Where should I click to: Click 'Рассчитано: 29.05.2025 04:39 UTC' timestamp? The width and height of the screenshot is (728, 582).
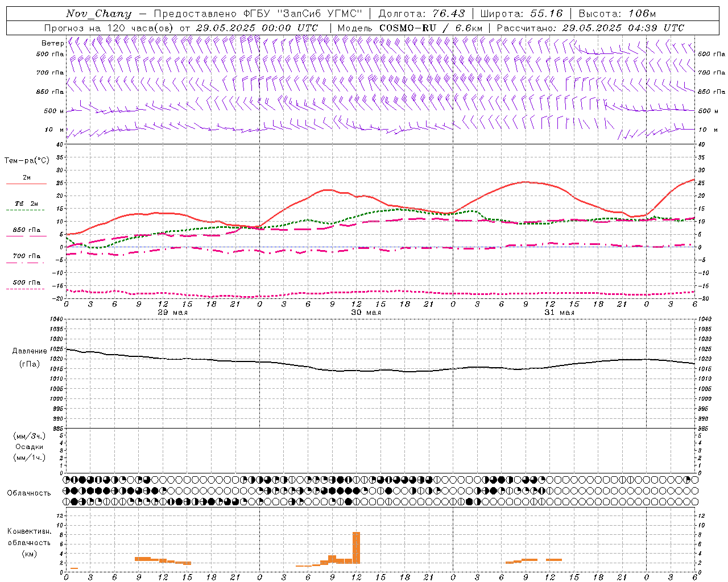590,28
